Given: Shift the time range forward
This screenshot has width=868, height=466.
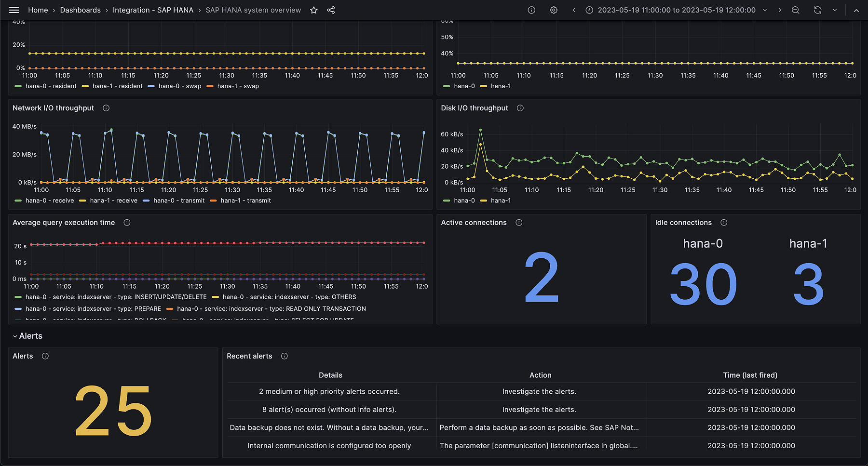Looking at the screenshot, I should click(780, 10).
